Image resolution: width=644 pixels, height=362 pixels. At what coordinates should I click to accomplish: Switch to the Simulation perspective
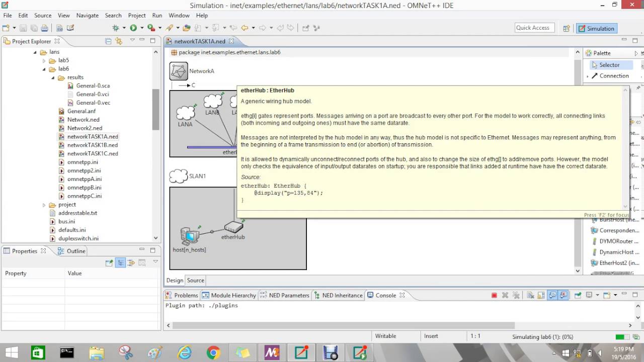click(x=596, y=29)
